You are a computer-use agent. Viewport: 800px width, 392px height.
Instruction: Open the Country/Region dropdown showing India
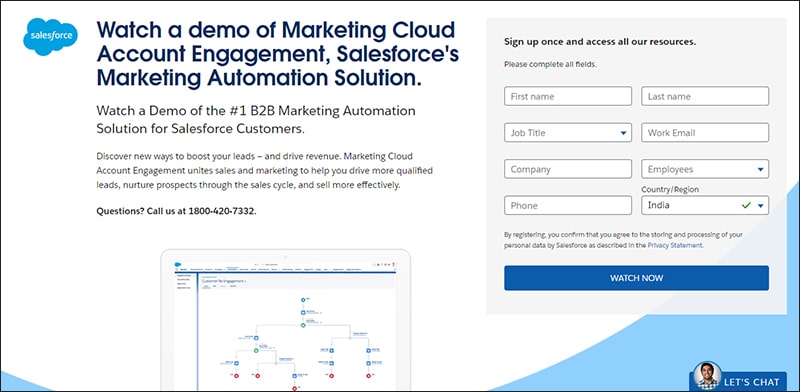pyautogui.click(x=705, y=205)
